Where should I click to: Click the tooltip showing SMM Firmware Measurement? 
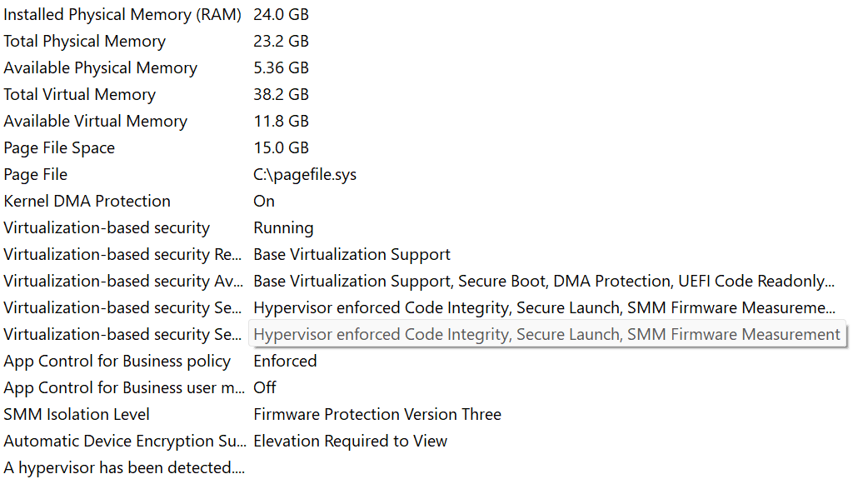click(x=547, y=334)
